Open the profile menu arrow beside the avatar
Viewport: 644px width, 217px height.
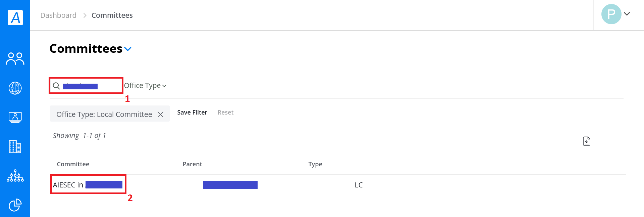[x=627, y=14]
